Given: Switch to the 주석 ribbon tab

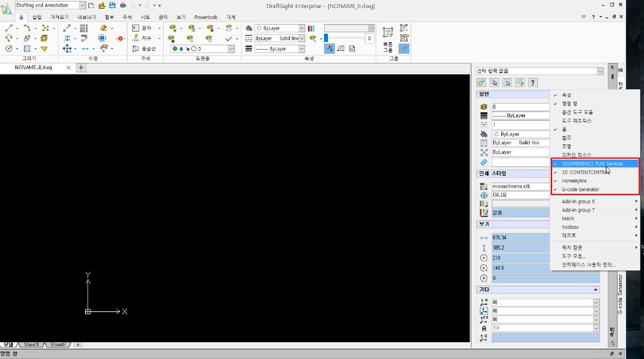Looking at the screenshot, I should pyautogui.click(x=127, y=17).
